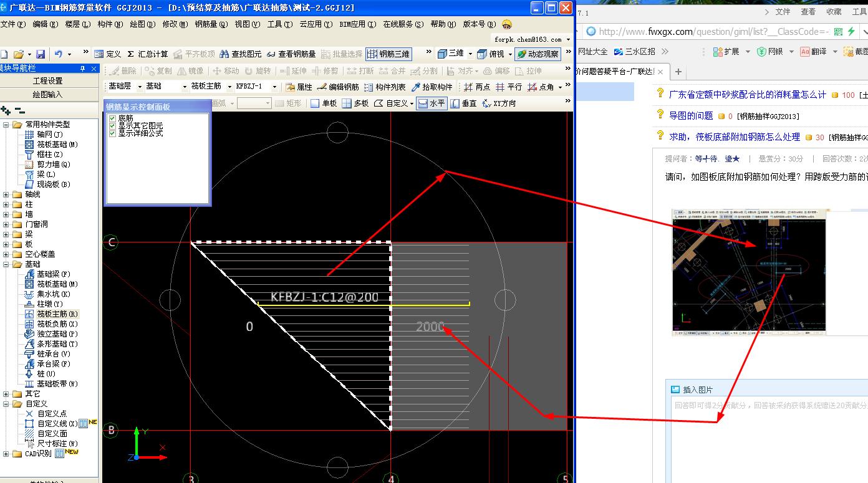Viewport: 868px width, 483px height.
Task: Select 集水坑(K) in navigation tree
Action: [47, 294]
